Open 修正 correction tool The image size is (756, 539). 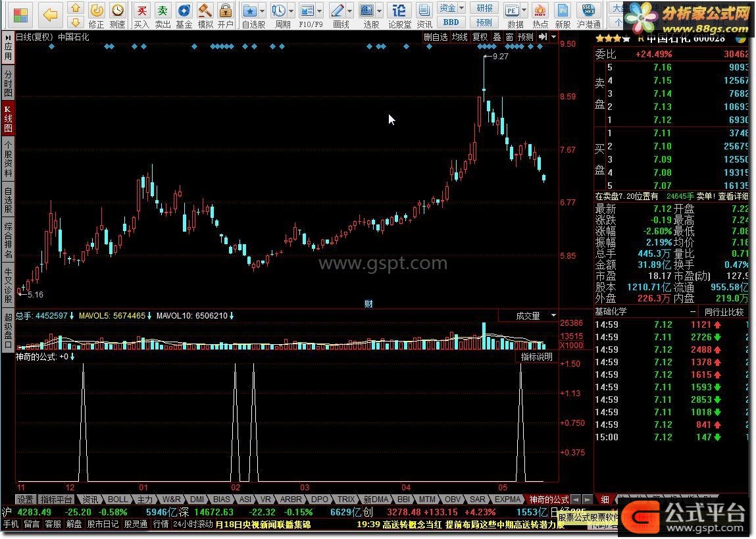click(97, 15)
